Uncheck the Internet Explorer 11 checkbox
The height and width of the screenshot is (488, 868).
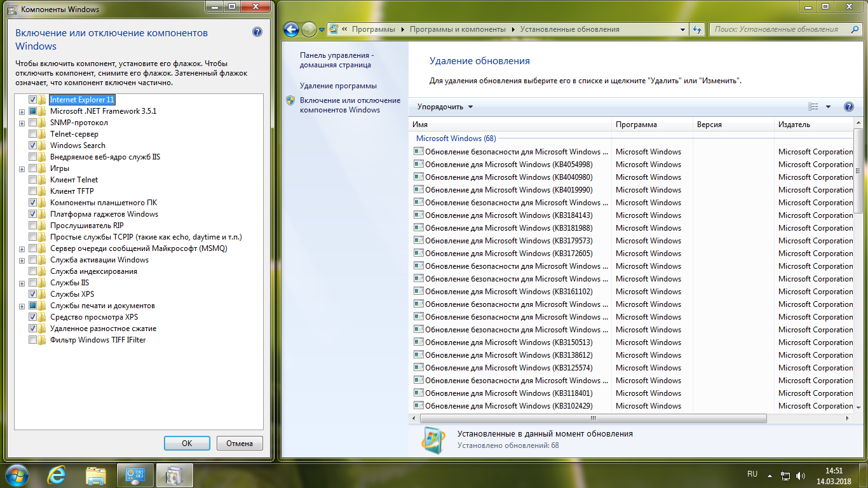click(32, 100)
